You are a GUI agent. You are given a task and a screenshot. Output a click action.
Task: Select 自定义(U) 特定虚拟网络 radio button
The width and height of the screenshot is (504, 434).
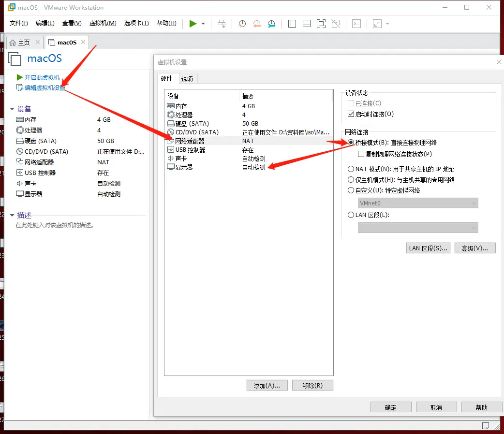click(x=351, y=190)
